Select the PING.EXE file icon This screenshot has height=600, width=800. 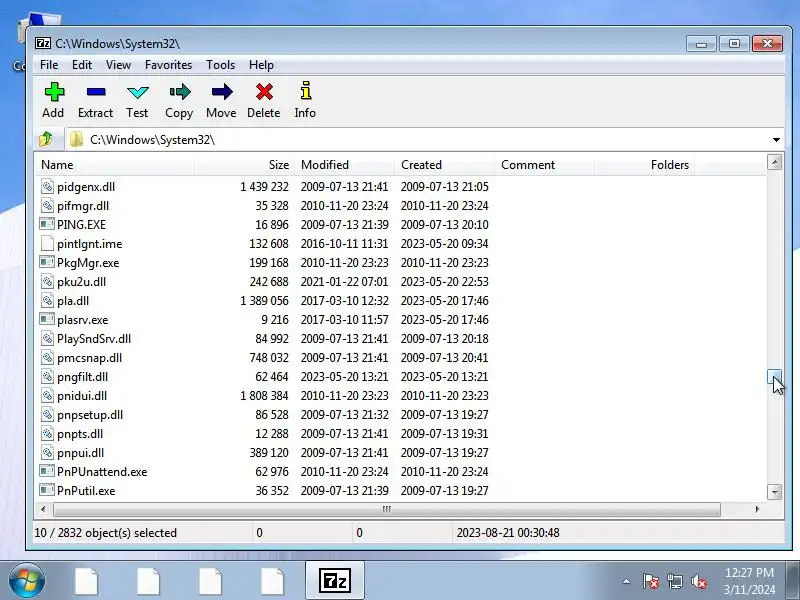47,224
